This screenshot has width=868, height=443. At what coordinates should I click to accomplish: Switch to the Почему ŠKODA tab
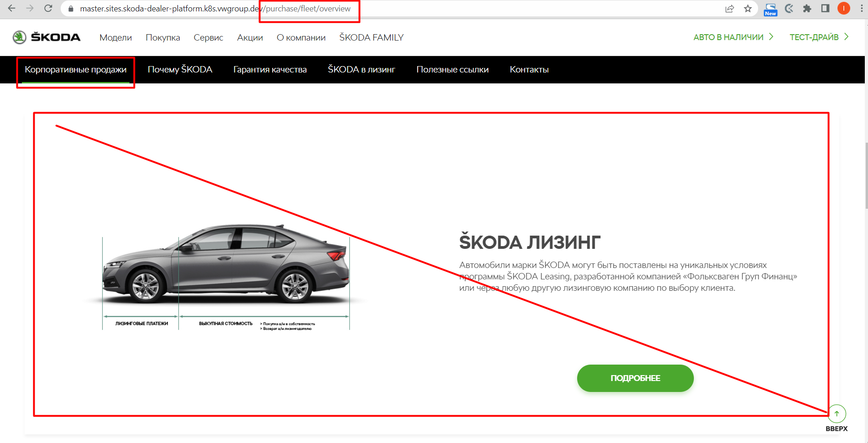(180, 69)
